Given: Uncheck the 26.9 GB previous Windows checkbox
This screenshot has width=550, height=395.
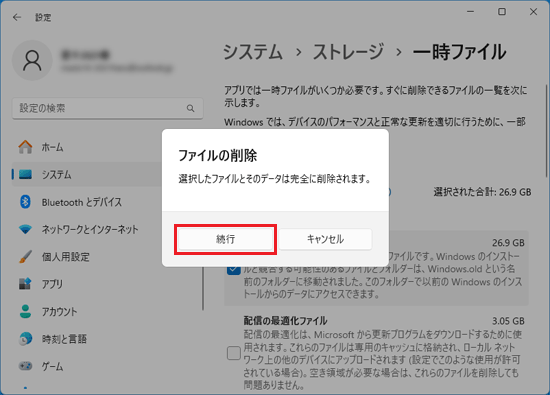Looking at the screenshot, I should click(234, 269).
